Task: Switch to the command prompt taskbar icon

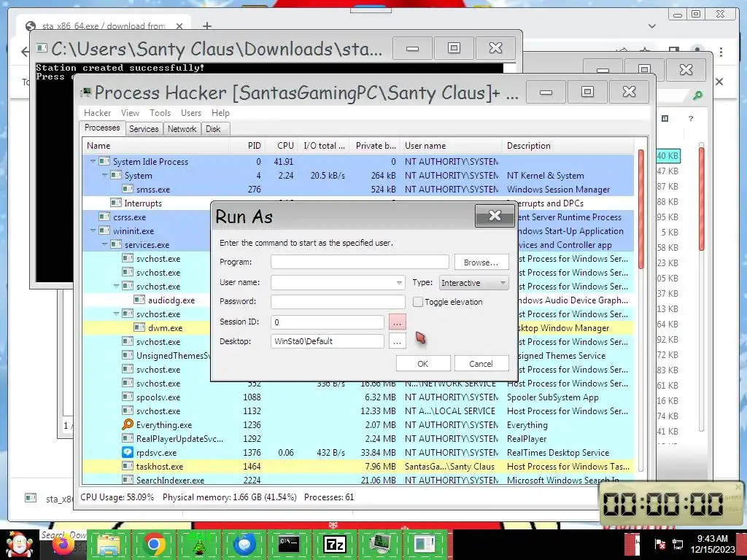Action: click(x=289, y=545)
